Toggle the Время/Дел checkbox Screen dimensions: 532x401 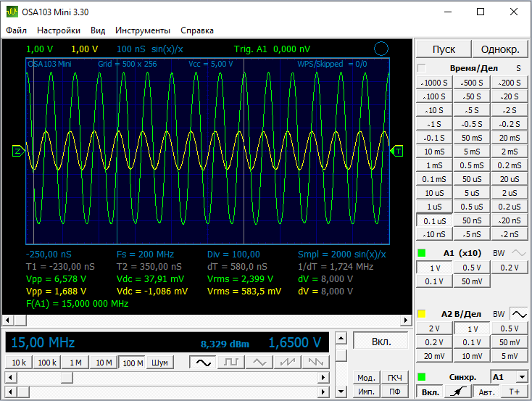pyautogui.click(x=422, y=68)
